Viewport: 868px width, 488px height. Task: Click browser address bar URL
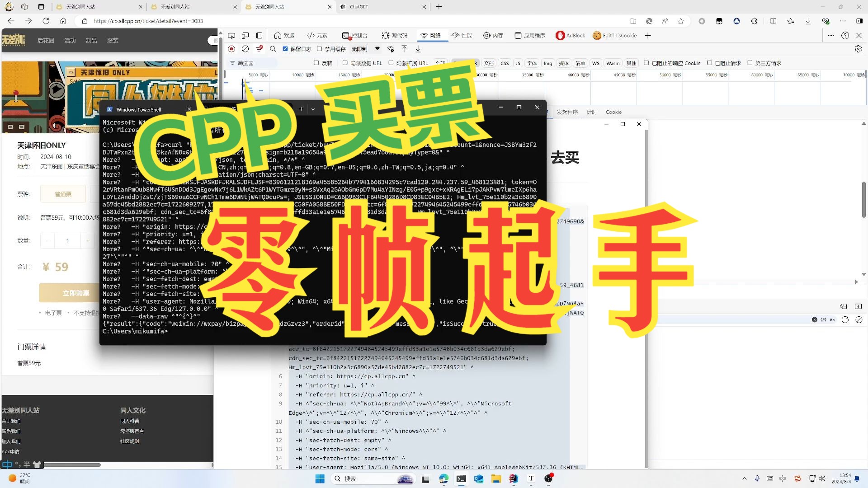point(148,21)
